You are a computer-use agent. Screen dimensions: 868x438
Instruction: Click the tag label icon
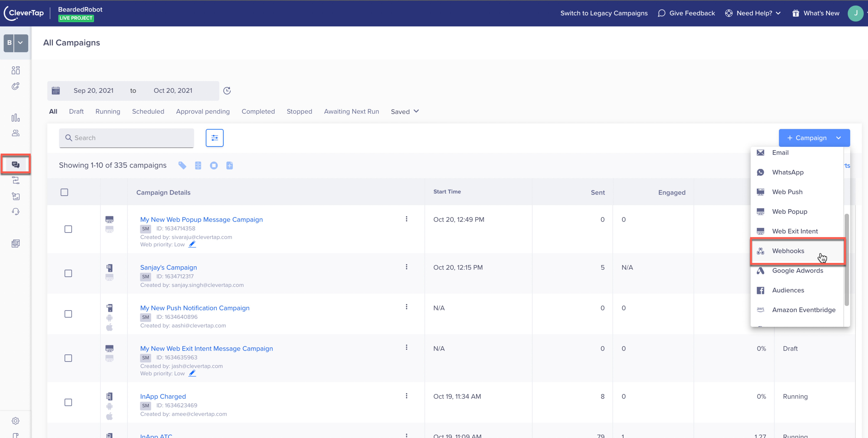click(182, 165)
